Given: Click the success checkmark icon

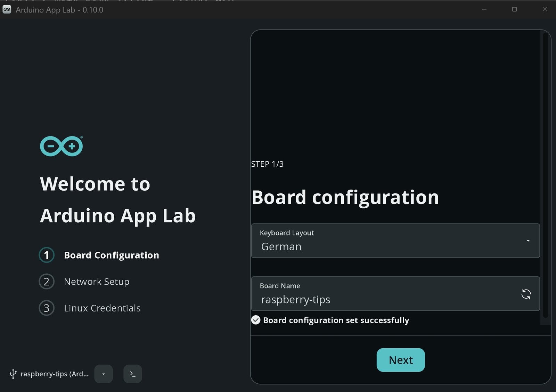Looking at the screenshot, I should pyautogui.click(x=256, y=320).
